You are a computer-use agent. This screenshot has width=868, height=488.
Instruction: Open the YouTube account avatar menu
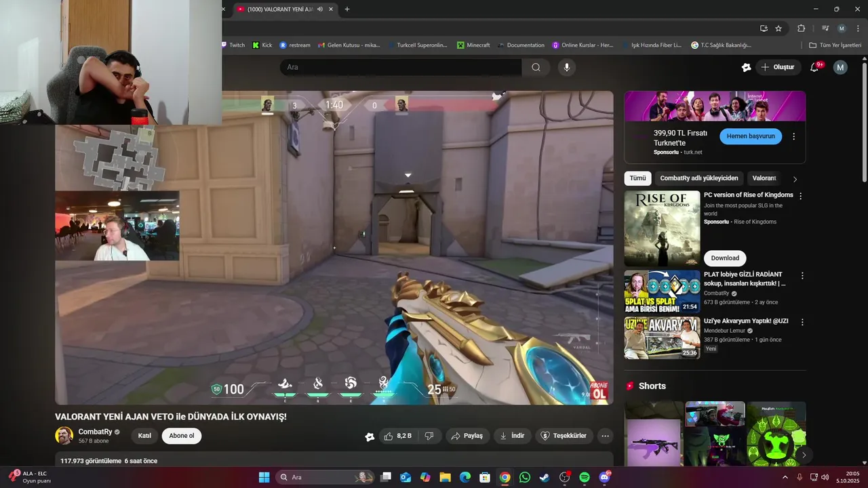click(840, 67)
